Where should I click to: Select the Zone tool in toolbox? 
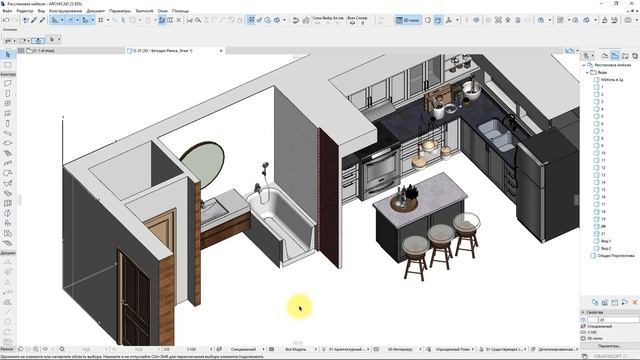click(x=8, y=233)
